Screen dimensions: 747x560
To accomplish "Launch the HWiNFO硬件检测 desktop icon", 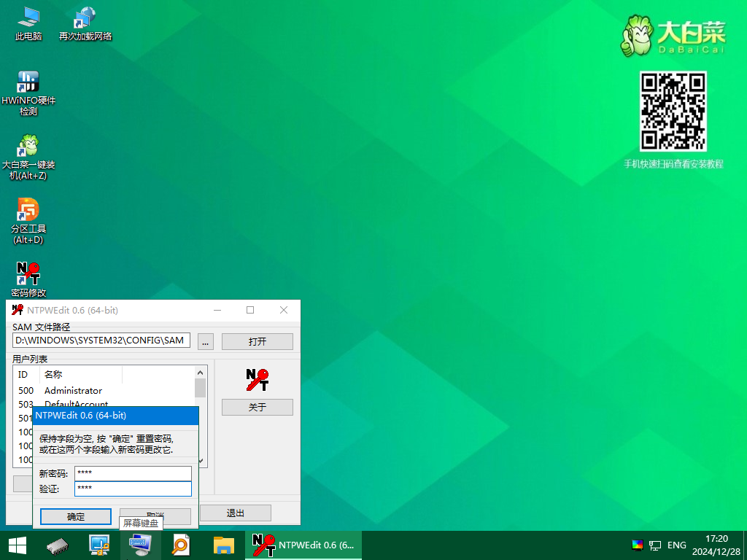I will (x=28, y=86).
